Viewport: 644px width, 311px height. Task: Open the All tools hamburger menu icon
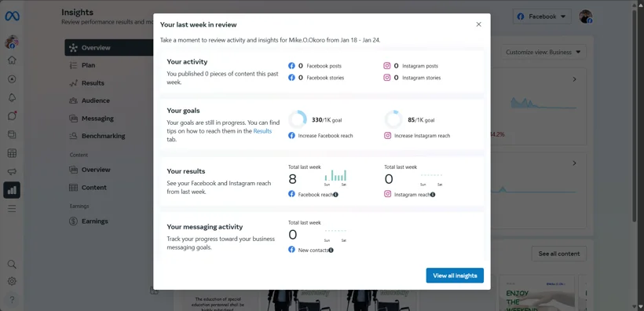(x=12, y=209)
